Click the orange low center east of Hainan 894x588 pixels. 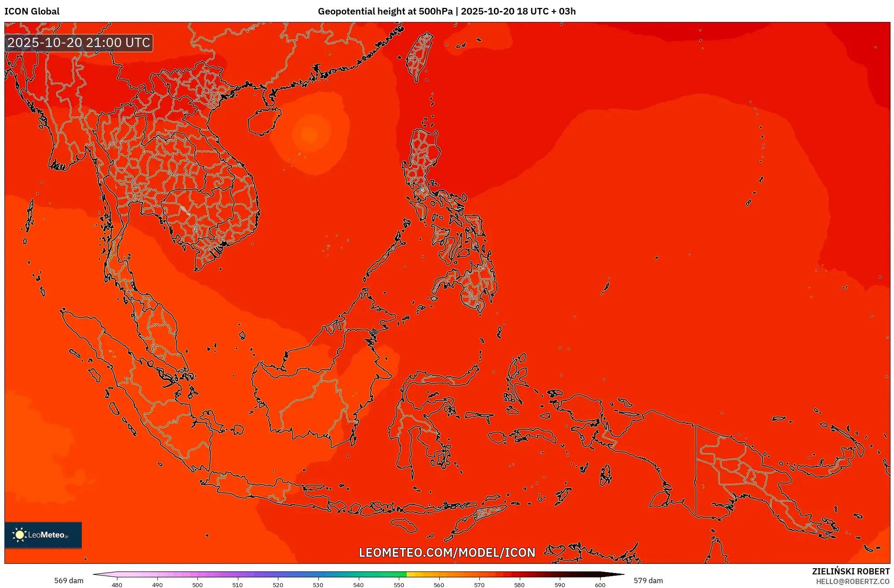tap(310, 133)
